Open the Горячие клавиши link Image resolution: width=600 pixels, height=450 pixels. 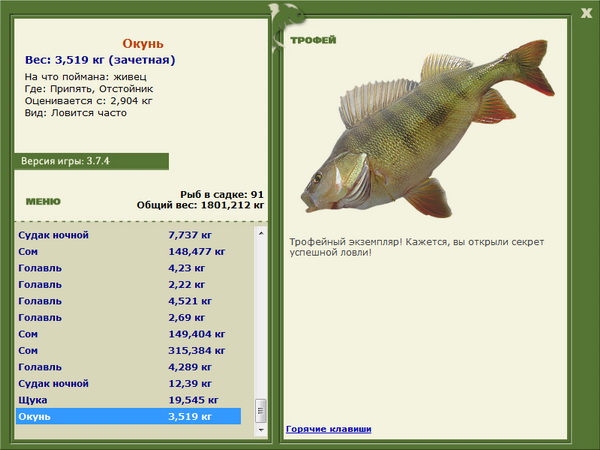tap(329, 429)
